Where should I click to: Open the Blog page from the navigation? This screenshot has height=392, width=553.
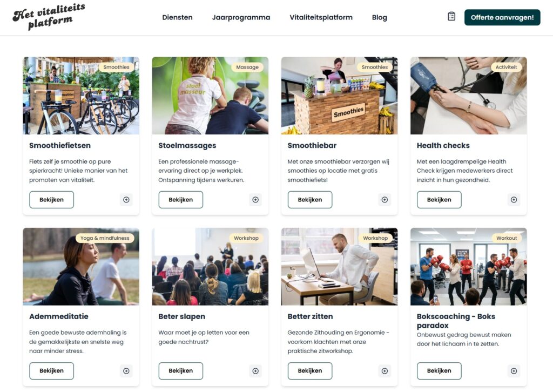pos(379,17)
